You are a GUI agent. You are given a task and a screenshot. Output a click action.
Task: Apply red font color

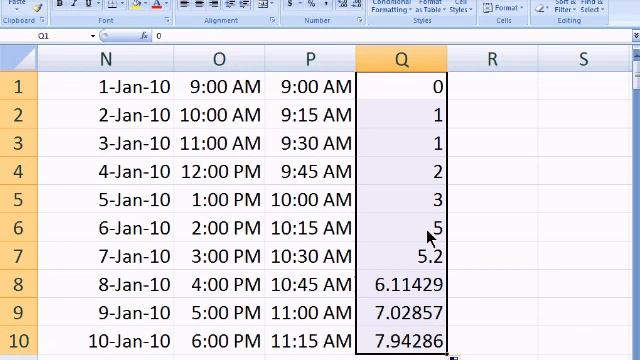[x=157, y=4]
